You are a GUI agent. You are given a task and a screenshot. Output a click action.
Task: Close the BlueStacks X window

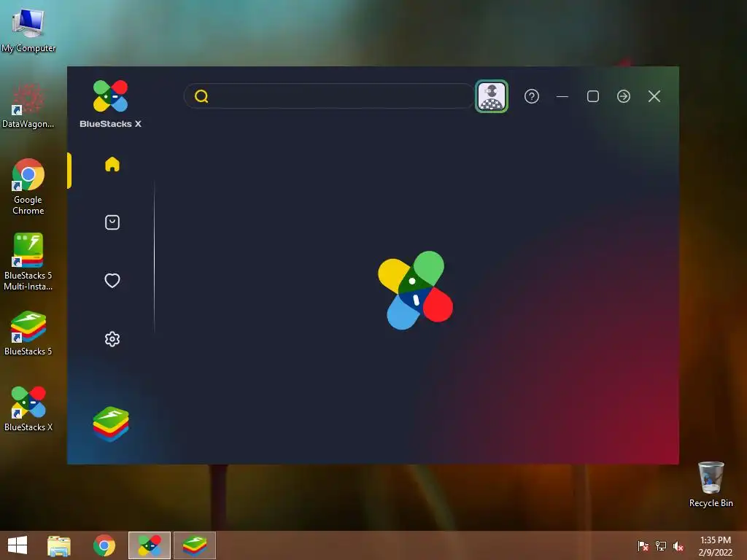(654, 96)
